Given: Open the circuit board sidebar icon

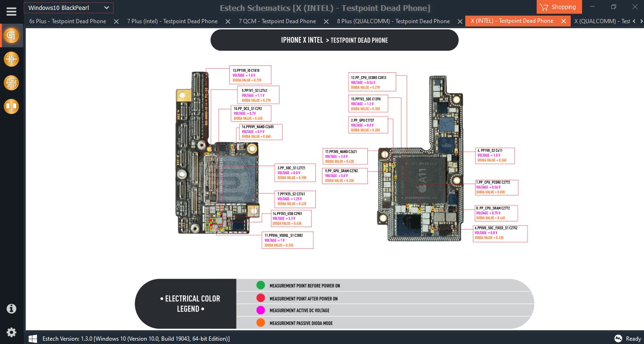Looking at the screenshot, I should pyautogui.click(x=11, y=83).
